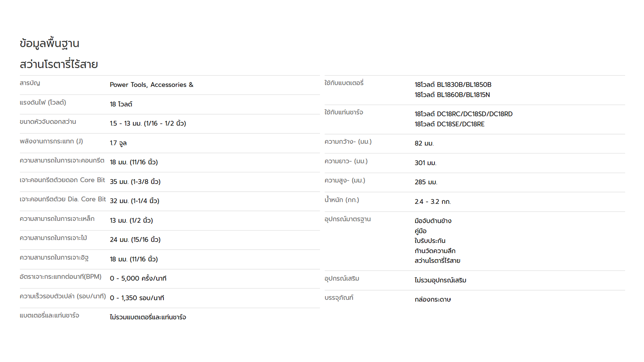Click the Dia. Core Bit row label

(x=63, y=199)
